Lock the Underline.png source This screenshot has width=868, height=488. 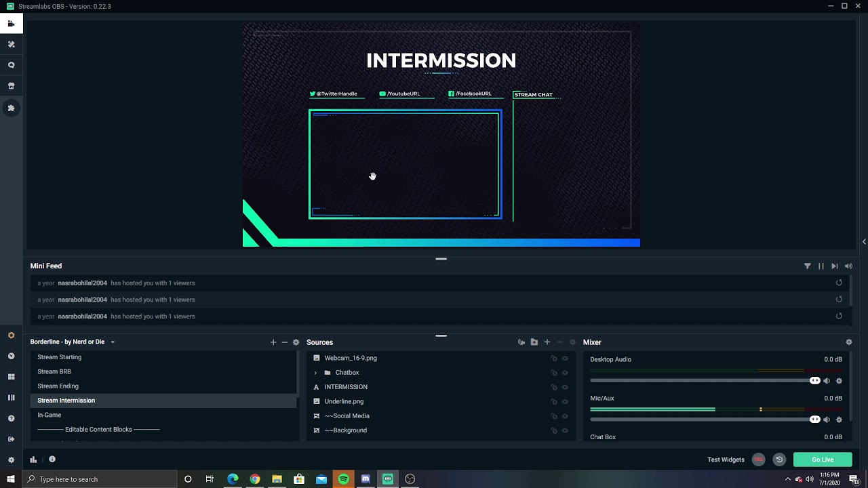[554, 401]
